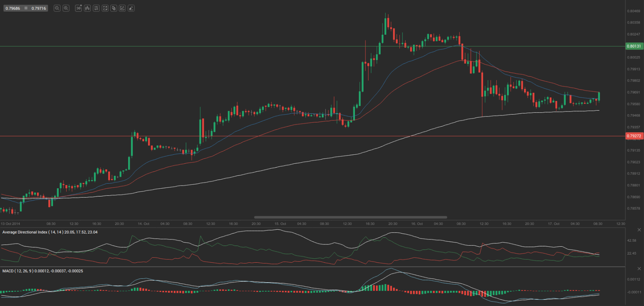The height and width of the screenshot is (306, 644).
Task: Zoom in the chart view
Action: coord(66,8)
